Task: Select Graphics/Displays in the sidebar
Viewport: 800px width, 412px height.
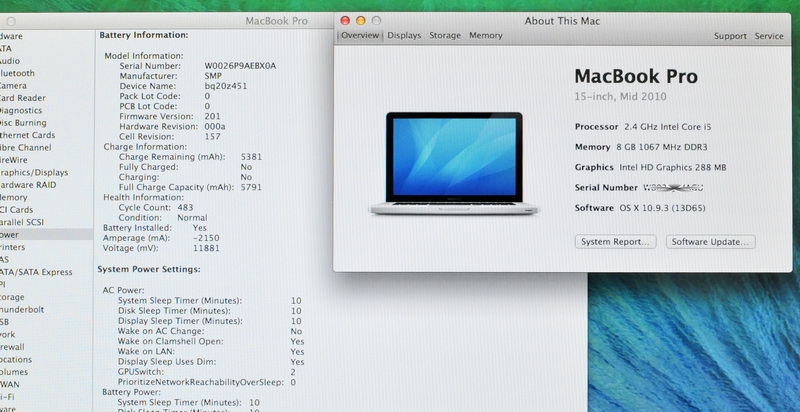Action: [34, 172]
